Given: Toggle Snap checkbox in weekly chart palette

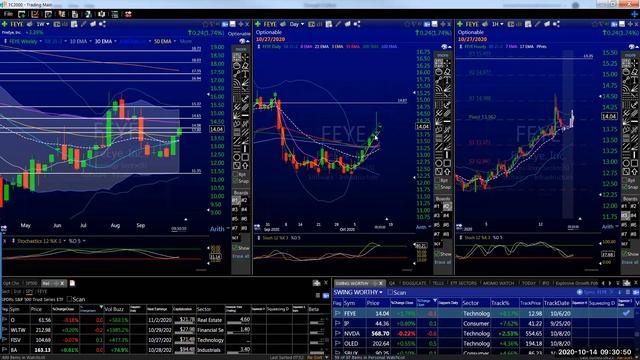Looking at the screenshot, I should [x=236, y=181].
